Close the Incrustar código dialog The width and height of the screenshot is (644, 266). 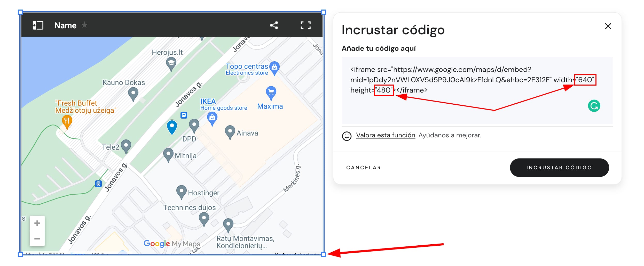pos(608,26)
